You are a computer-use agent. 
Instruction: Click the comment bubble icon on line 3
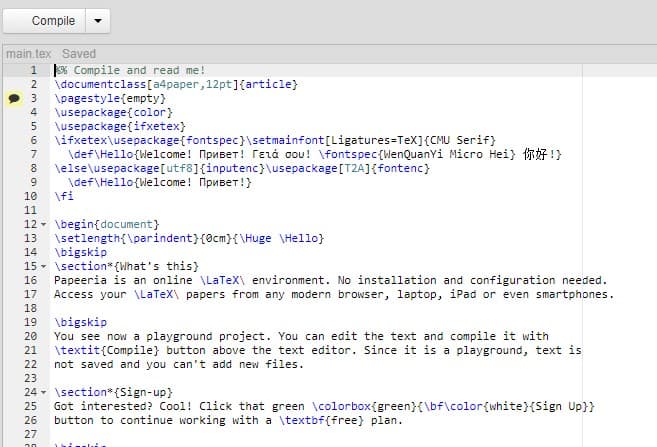click(14, 98)
